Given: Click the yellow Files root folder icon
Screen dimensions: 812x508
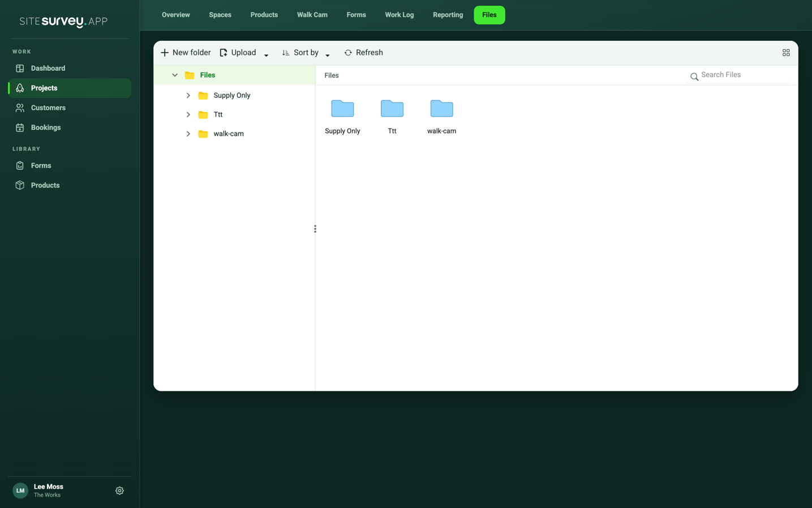Looking at the screenshot, I should [190, 75].
